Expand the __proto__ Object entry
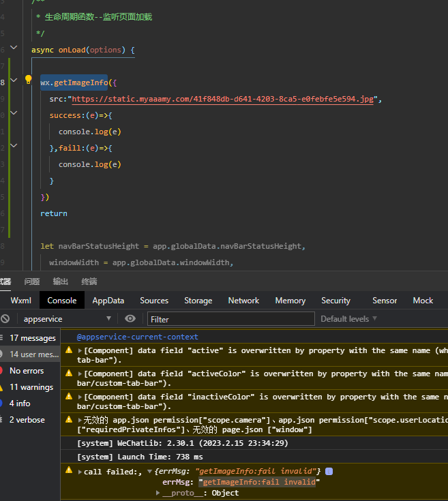 click(x=158, y=493)
